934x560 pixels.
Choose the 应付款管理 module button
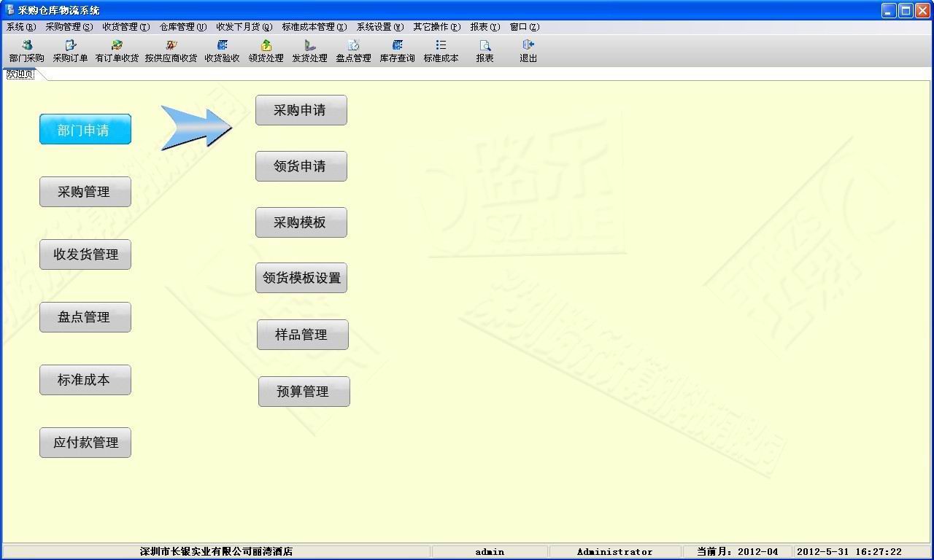(85, 443)
